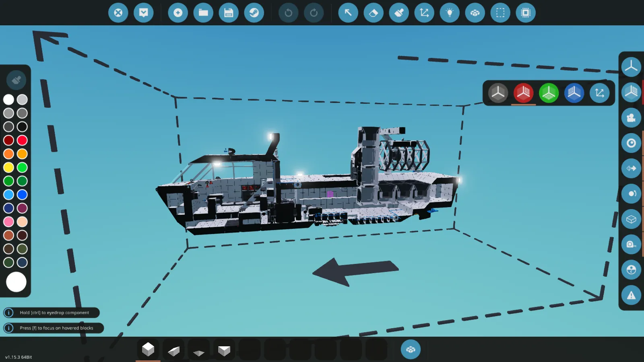Show warnings via the triangle alert icon
Image resolution: width=644 pixels, height=362 pixels.
[631, 295]
